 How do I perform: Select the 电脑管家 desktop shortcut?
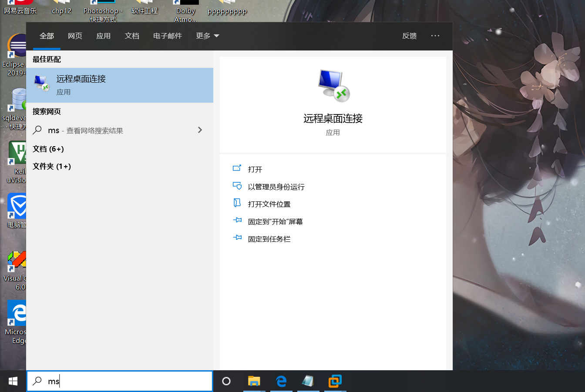(17, 211)
